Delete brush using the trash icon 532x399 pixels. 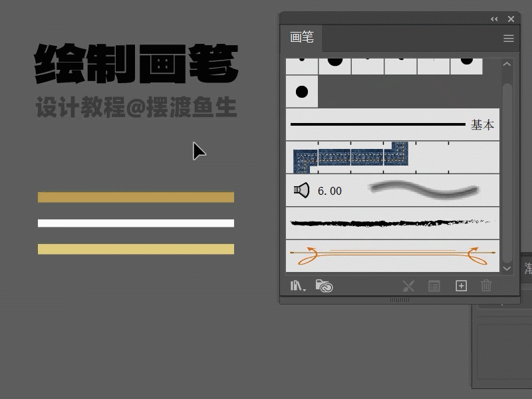click(x=486, y=286)
